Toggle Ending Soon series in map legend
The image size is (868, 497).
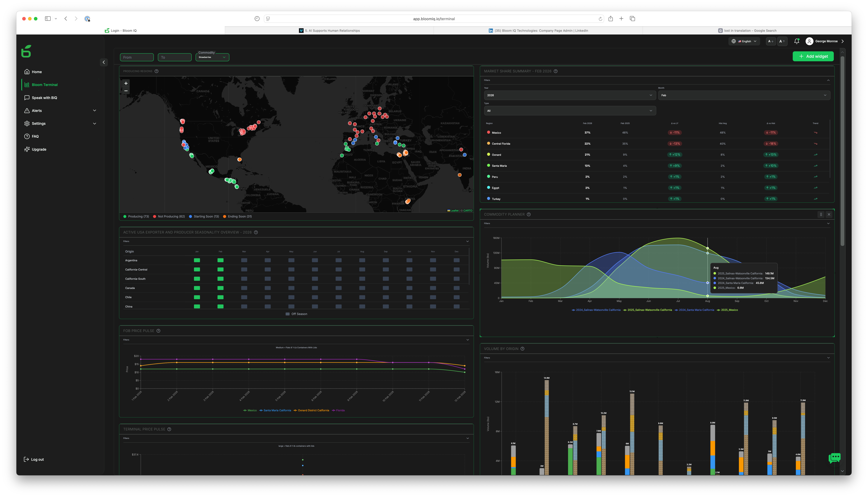coord(237,216)
